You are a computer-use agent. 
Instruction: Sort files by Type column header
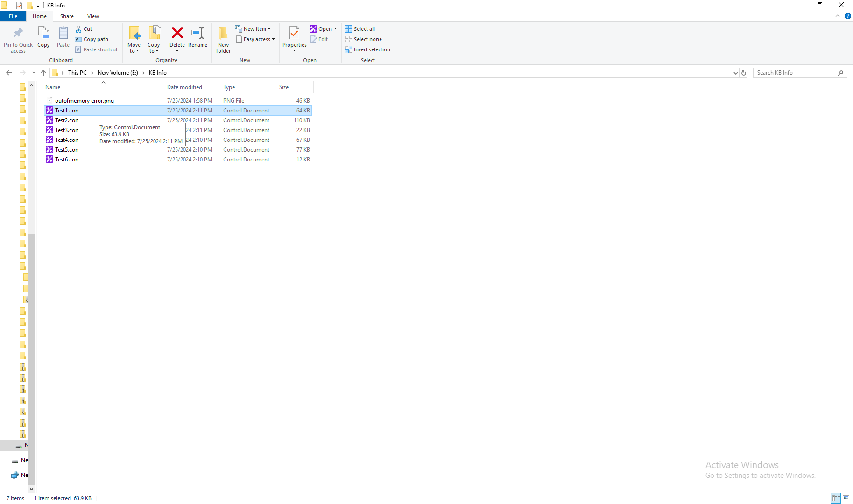pos(248,87)
